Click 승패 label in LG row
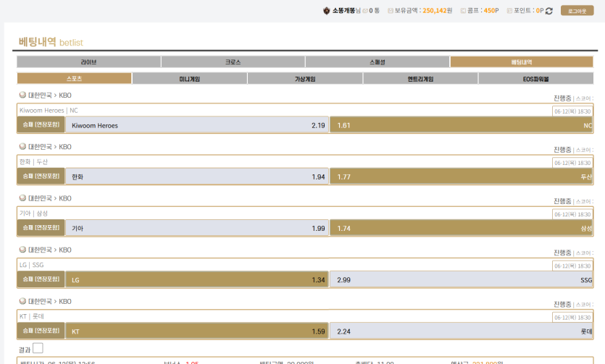The image size is (605, 364). tap(41, 279)
